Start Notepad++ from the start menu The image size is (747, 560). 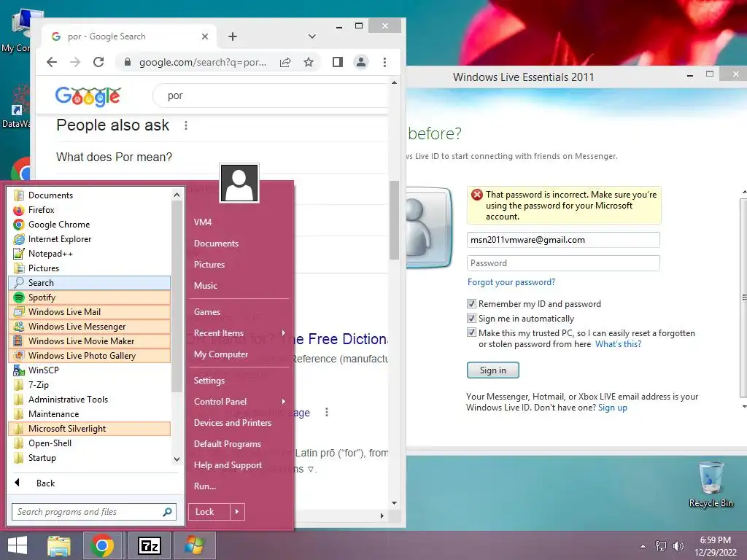pos(89,253)
